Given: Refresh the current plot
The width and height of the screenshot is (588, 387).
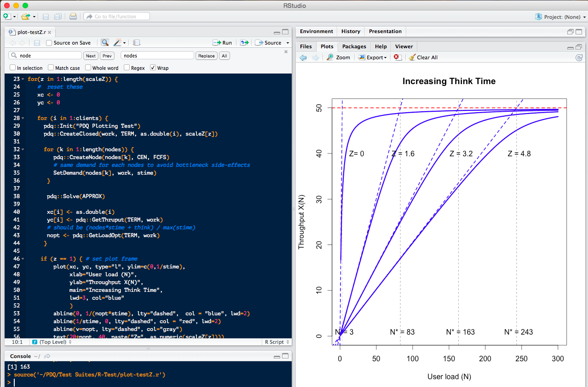Looking at the screenshot, I should click(x=579, y=57).
